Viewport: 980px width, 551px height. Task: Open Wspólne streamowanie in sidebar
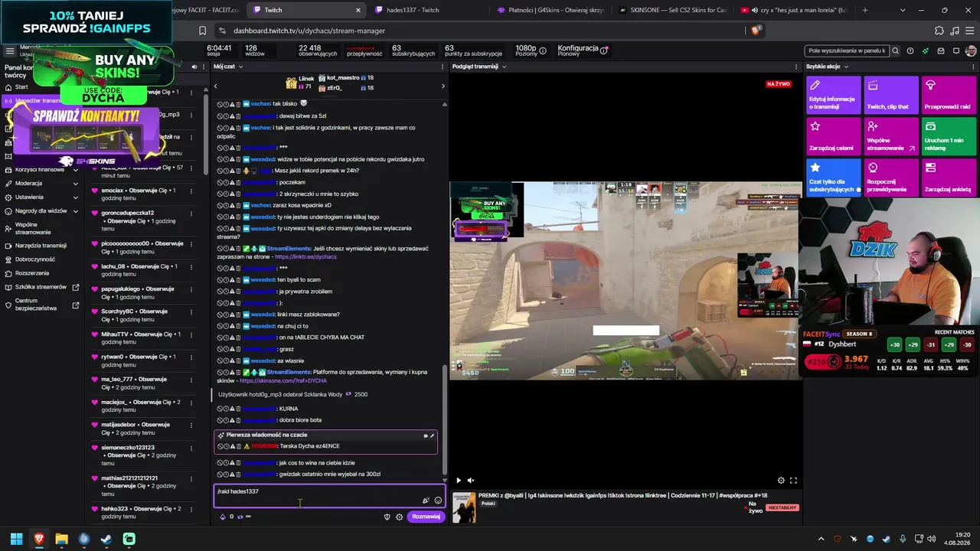coord(33,228)
